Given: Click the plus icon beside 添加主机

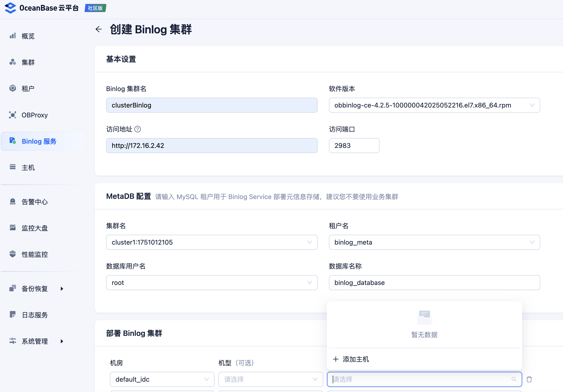Looking at the screenshot, I should 336,359.
